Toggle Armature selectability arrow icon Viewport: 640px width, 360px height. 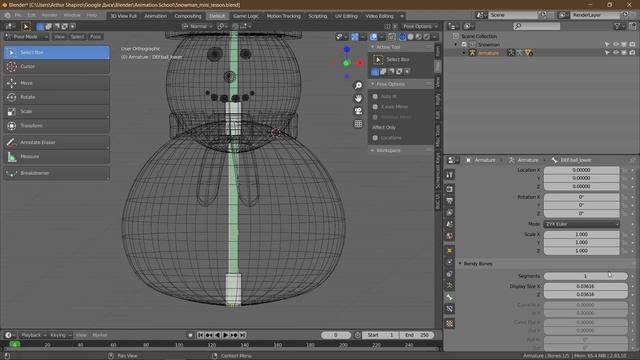(x=607, y=53)
